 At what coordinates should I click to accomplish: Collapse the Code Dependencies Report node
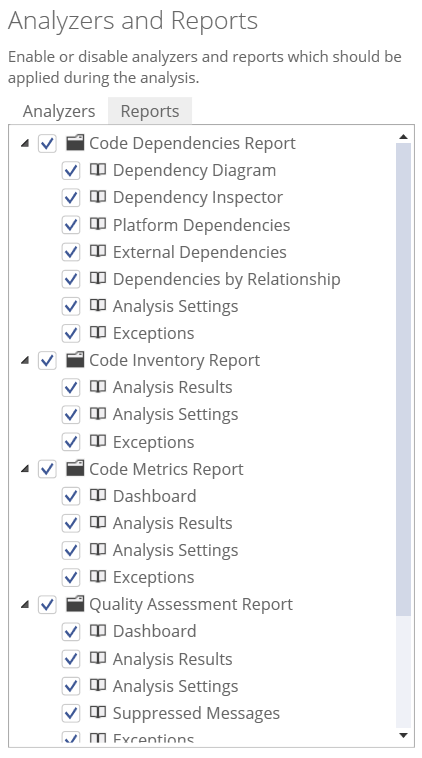click(x=25, y=143)
